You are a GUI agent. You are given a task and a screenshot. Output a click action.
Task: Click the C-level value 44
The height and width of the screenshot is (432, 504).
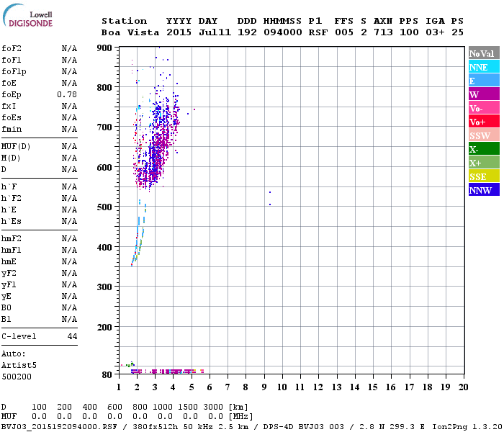click(72, 336)
